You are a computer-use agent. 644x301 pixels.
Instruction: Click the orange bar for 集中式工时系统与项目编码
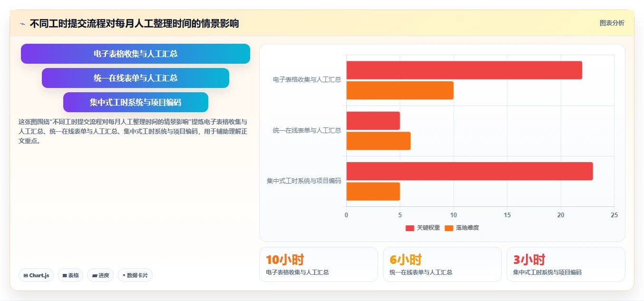click(373, 191)
